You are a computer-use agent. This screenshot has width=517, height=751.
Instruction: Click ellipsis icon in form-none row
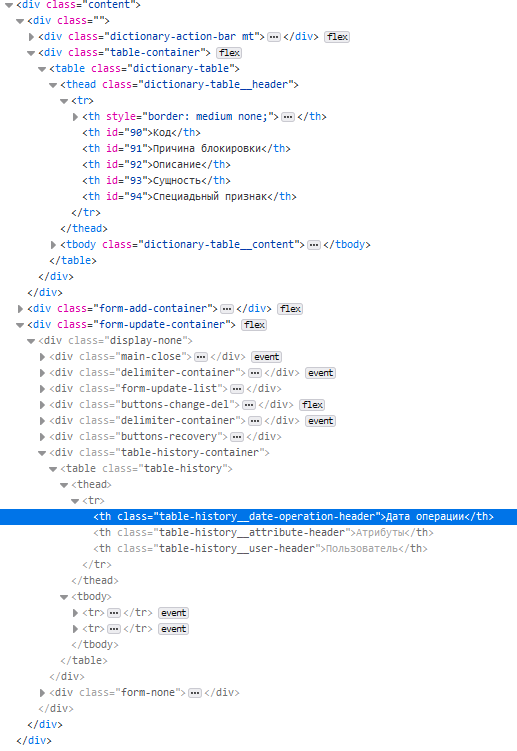point(195,693)
